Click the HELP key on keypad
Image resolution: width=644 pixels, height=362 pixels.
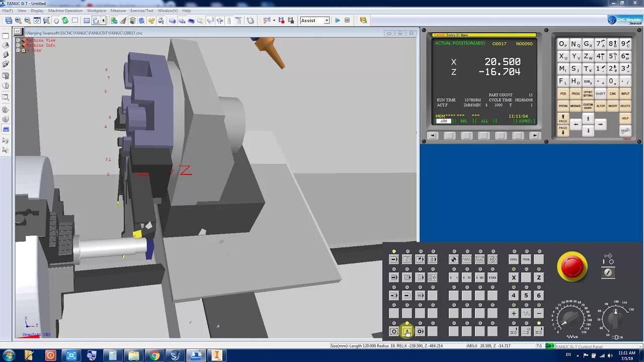(x=625, y=118)
